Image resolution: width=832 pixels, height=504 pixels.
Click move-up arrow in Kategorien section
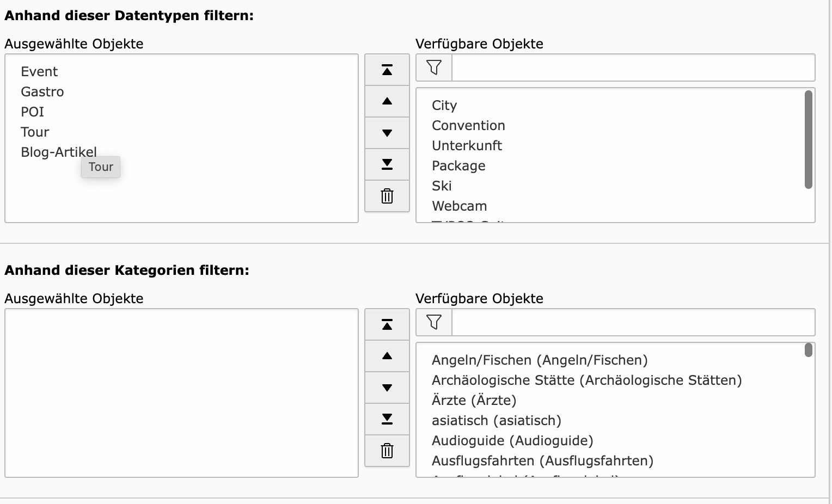(x=387, y=356)
